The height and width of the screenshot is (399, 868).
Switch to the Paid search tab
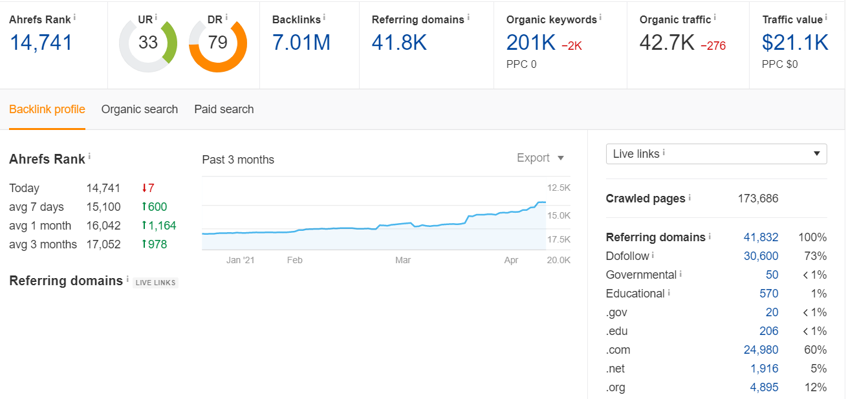click(224, 109)
